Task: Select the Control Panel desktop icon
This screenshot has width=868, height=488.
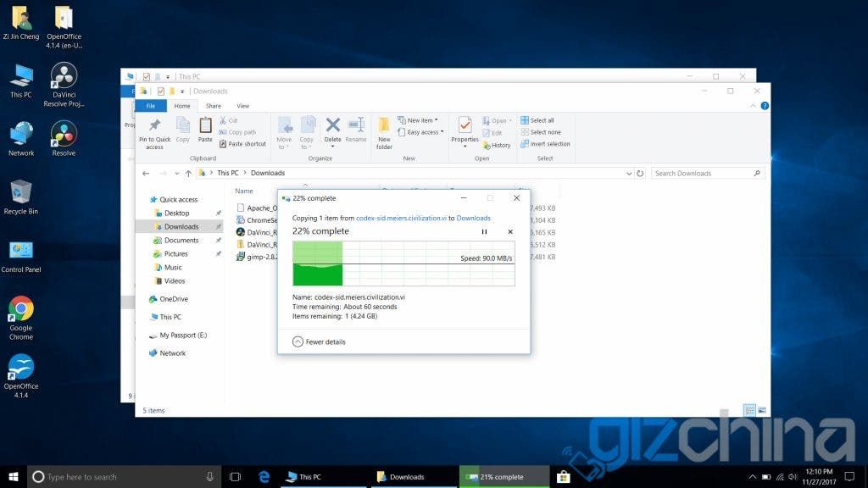Action: pos(21,257)
